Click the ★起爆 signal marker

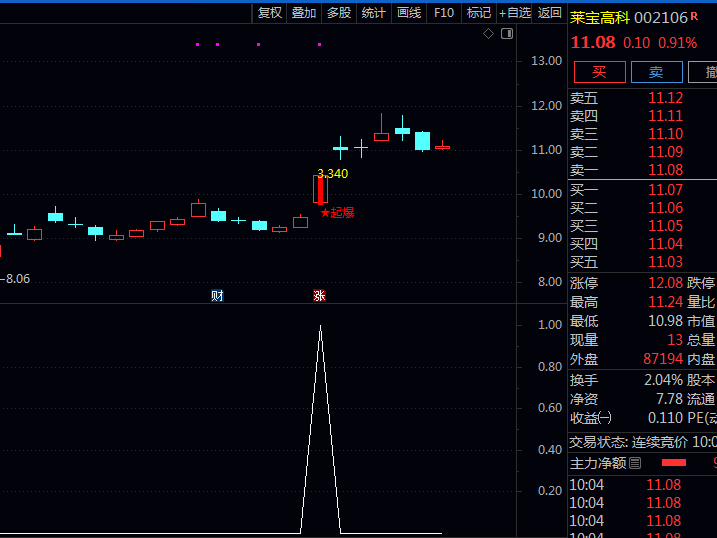pos(337,213)
